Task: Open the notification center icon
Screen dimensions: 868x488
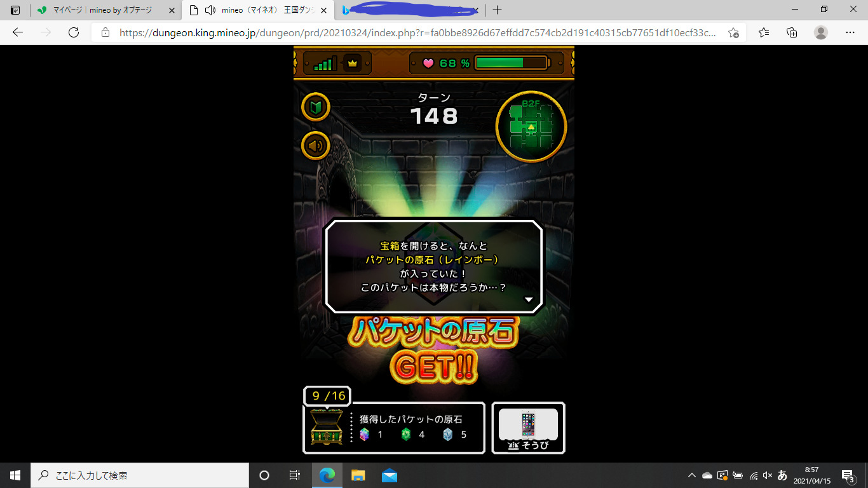Action: 848,475
